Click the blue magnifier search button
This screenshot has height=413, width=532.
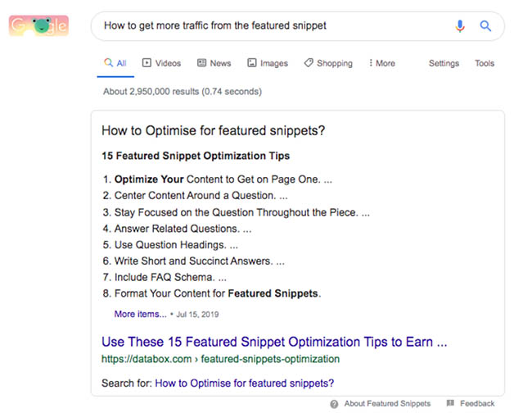pos(485,26)
